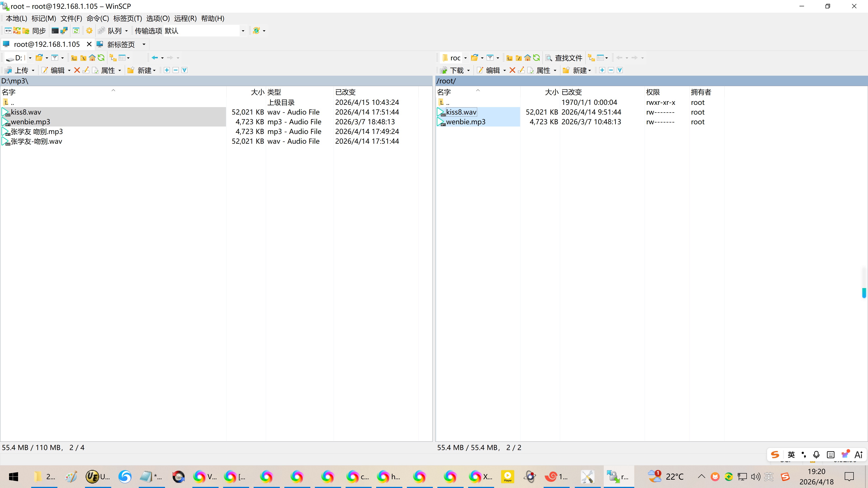Refresh the local D:\mp3 directory

pos(101,58)
